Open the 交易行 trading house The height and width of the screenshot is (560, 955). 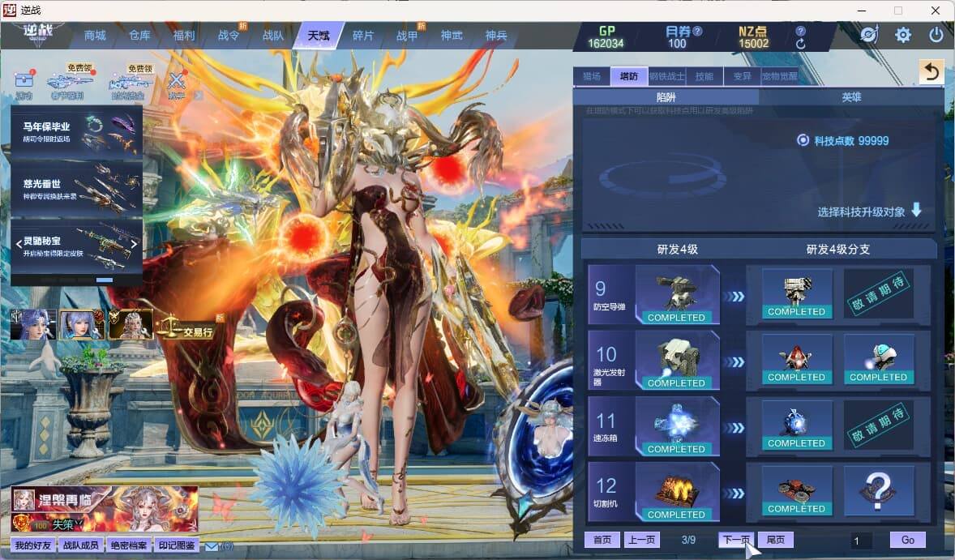point(186,330)
